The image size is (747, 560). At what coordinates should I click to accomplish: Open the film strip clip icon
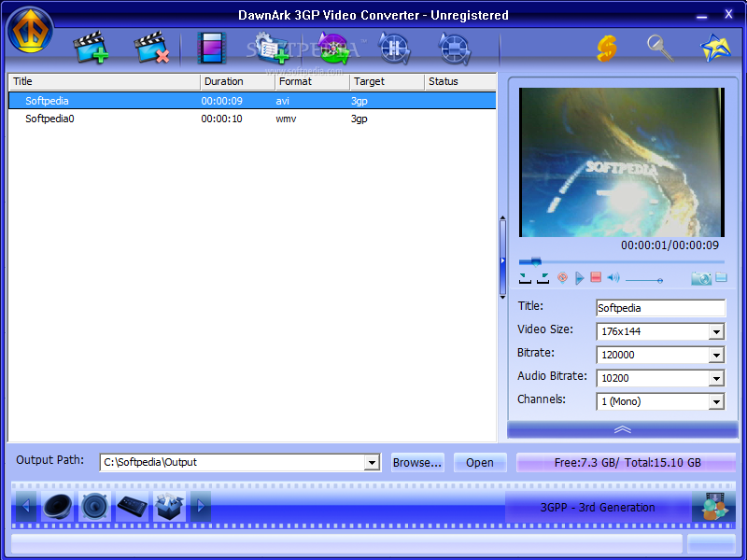(212, 48)
